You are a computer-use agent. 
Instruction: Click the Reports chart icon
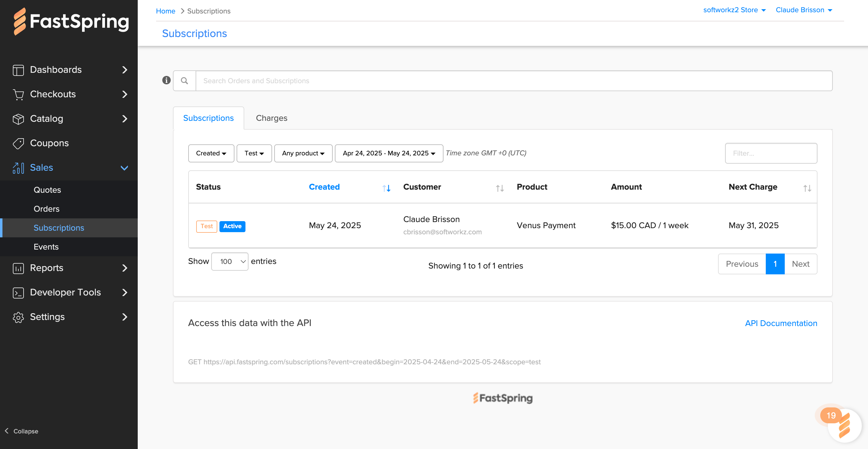pyautogui.click(x=18, y=269)
